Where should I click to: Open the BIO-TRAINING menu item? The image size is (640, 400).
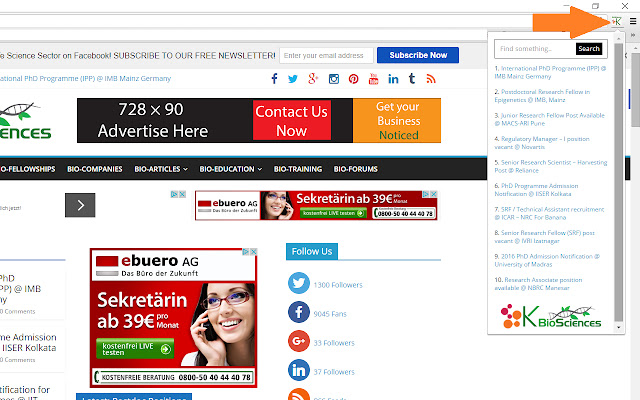pos(297,169)
